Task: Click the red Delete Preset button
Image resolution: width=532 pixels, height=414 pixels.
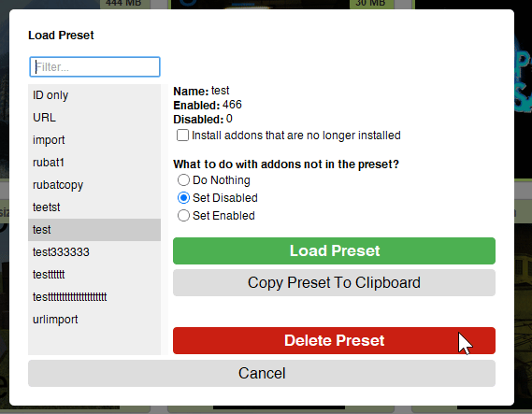Action: click(x=334, y=340)
